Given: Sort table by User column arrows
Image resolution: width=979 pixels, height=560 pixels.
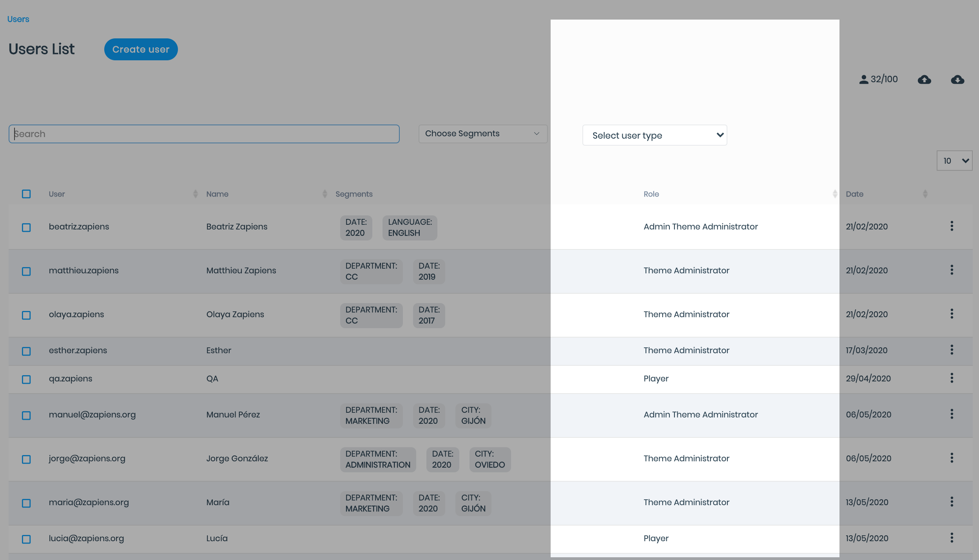Looking at the screenshot, I should [x=195, y=194].
